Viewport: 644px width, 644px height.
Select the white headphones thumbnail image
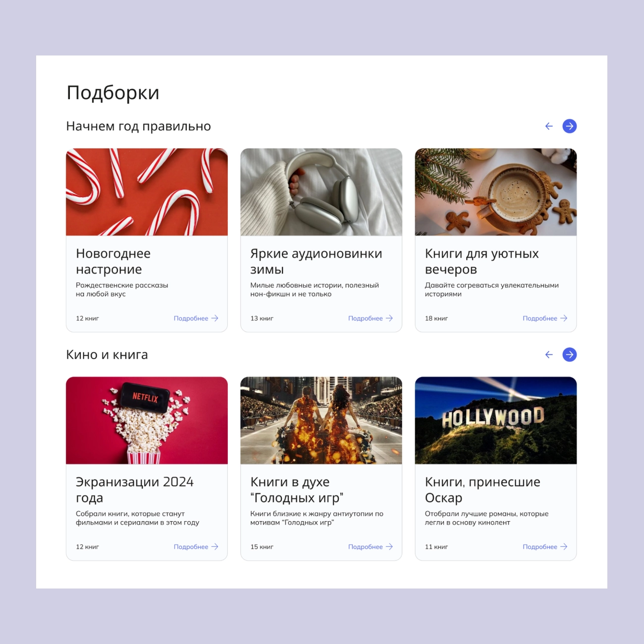[x=321, y=192]
